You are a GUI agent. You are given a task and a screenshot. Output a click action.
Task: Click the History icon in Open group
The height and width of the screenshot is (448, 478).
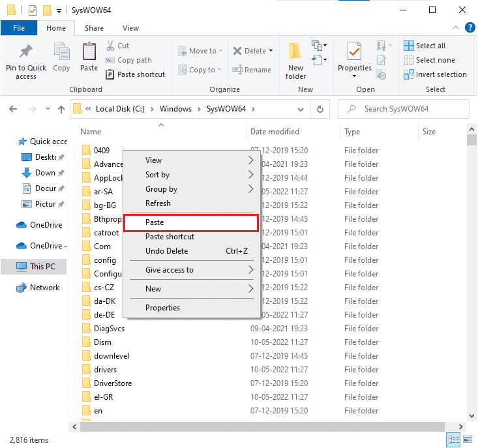click(x=381, y=74)
